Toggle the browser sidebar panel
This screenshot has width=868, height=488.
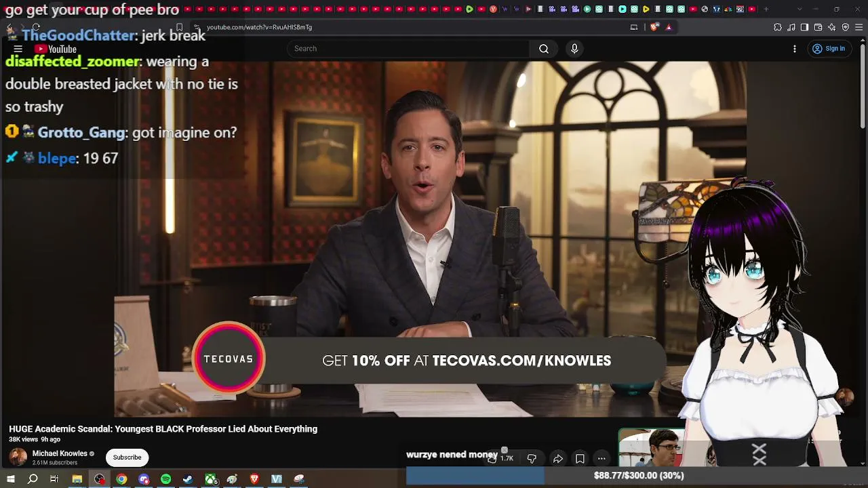(804, 27)
